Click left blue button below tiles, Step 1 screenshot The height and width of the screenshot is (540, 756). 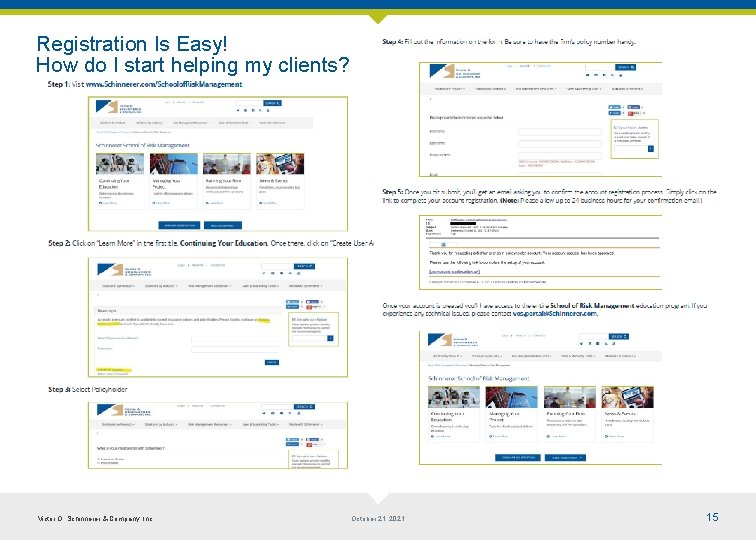click(x=179, y=225)
